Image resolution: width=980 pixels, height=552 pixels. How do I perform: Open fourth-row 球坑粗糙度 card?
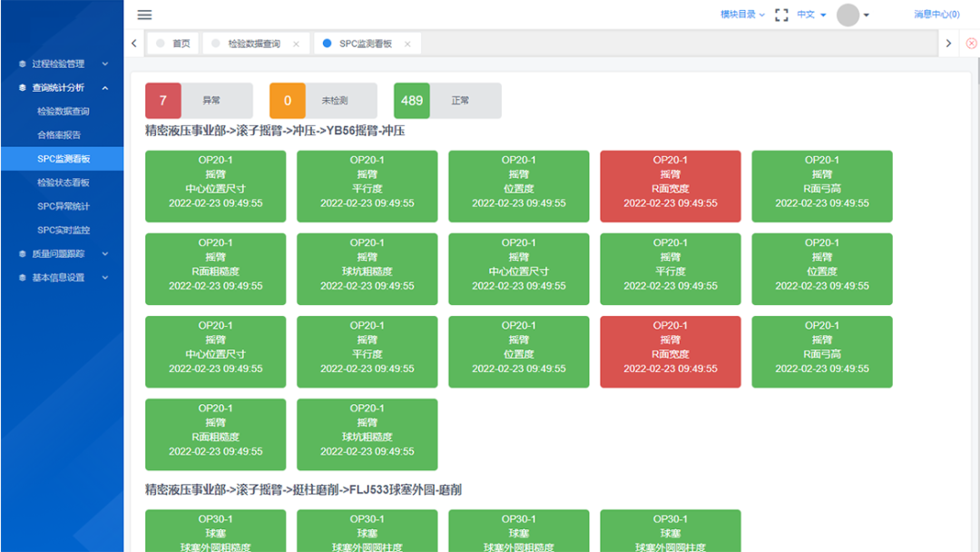(367, 435)
